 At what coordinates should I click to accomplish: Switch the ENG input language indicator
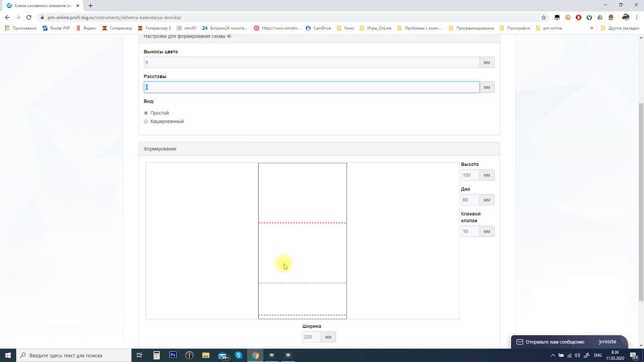pos(598,355)
